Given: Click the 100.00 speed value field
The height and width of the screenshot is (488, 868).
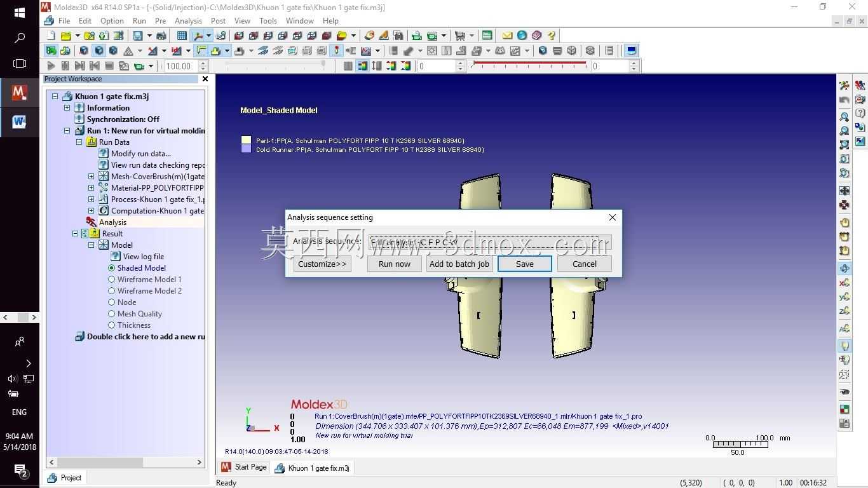Looking at the screenshot, I should [x=181, y=66].
